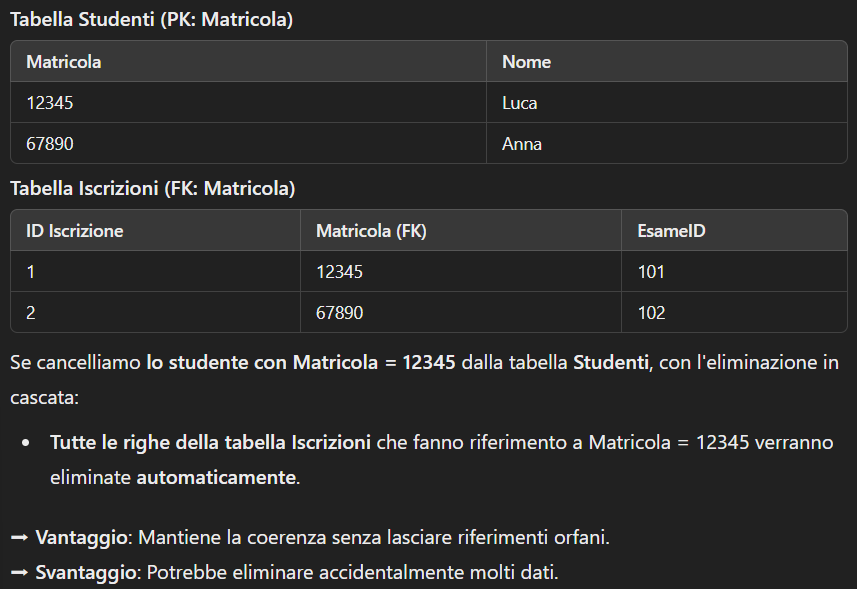This screenshot has width=857, height=589.
Task: Select the ID Iscrizione column header
Action: coord(75,231)
